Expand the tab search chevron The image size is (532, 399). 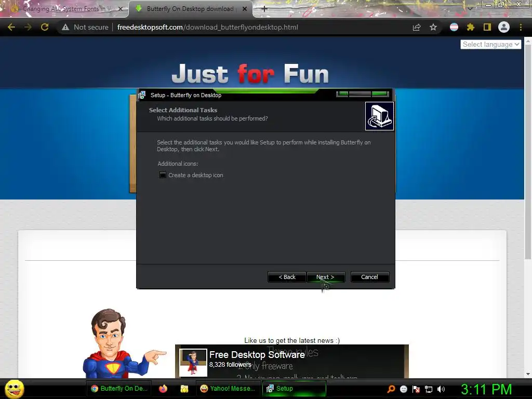click(470, 8)
